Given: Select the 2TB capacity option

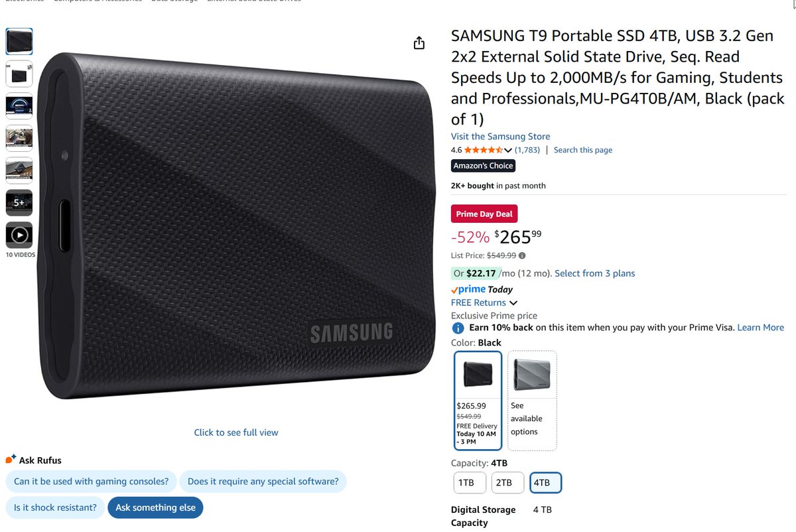Looking at the screenshot, I should [507, 483].
